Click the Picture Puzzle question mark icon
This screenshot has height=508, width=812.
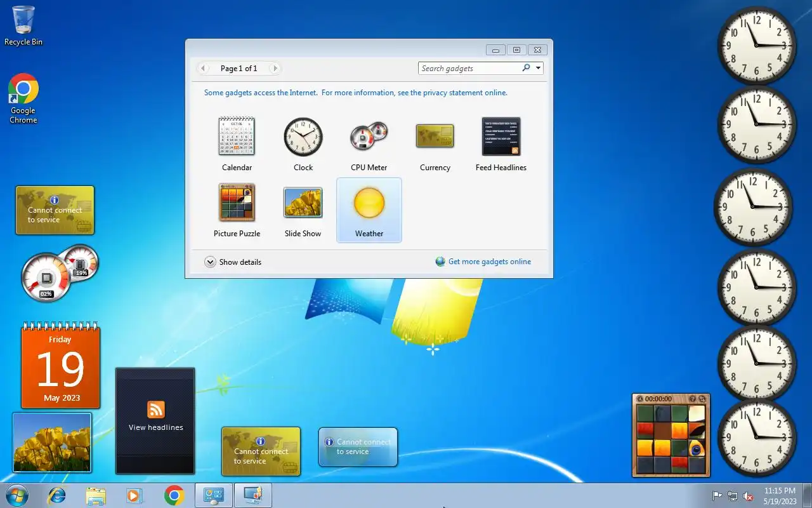point(693,399)
